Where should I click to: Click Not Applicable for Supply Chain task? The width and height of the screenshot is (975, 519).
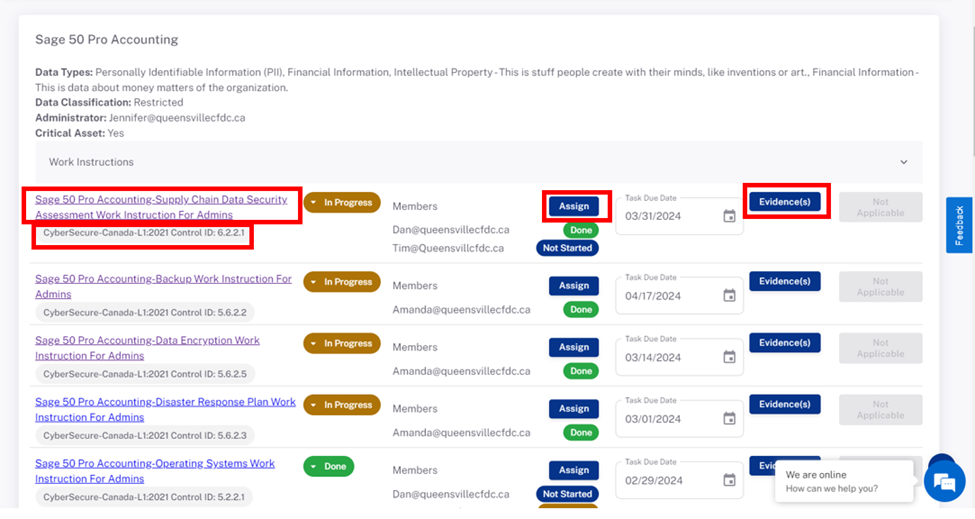[880, 207]
